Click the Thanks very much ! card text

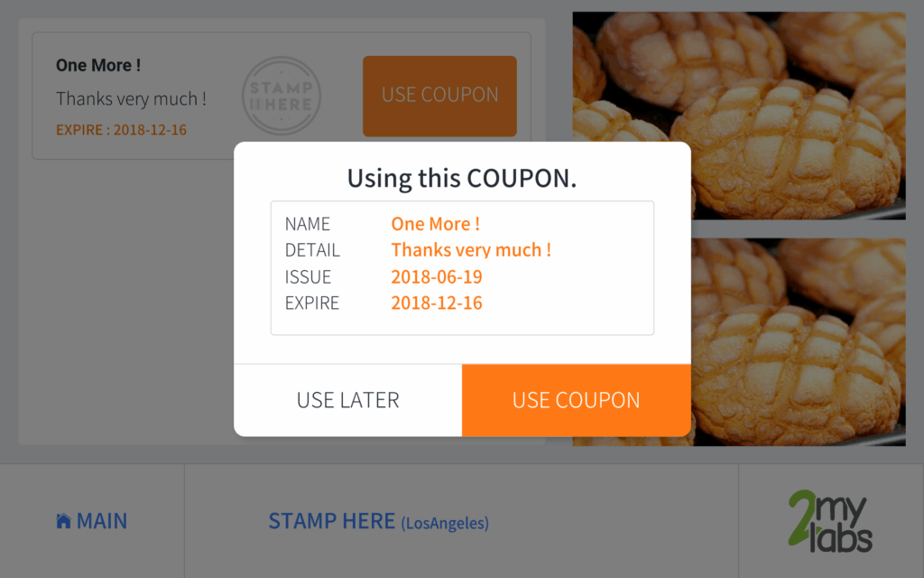tap(132, 98)
